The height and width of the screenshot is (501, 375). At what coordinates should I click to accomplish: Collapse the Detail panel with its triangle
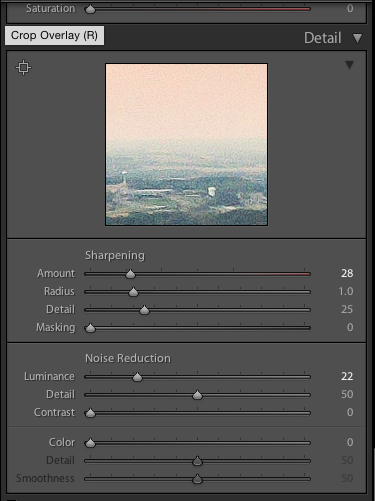(x=357, y=38)
